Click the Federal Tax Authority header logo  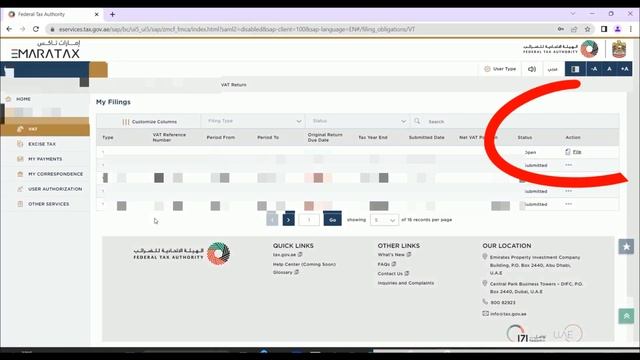(560, 49)
